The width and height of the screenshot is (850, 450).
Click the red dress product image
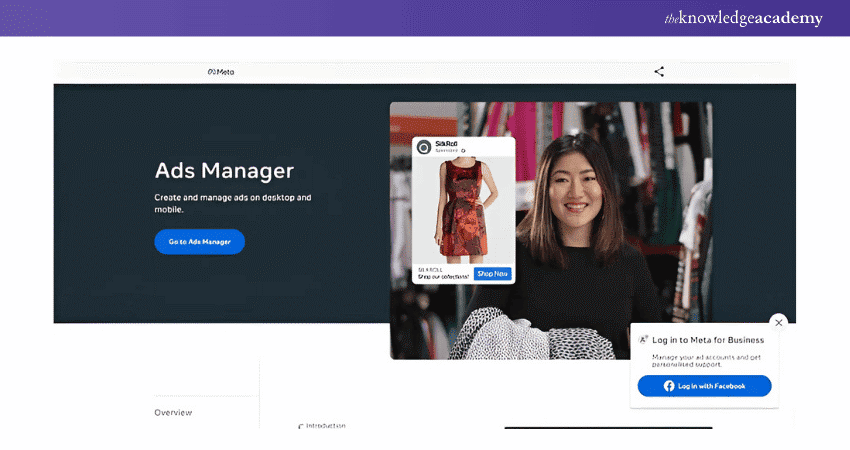[x=463, y=210]
